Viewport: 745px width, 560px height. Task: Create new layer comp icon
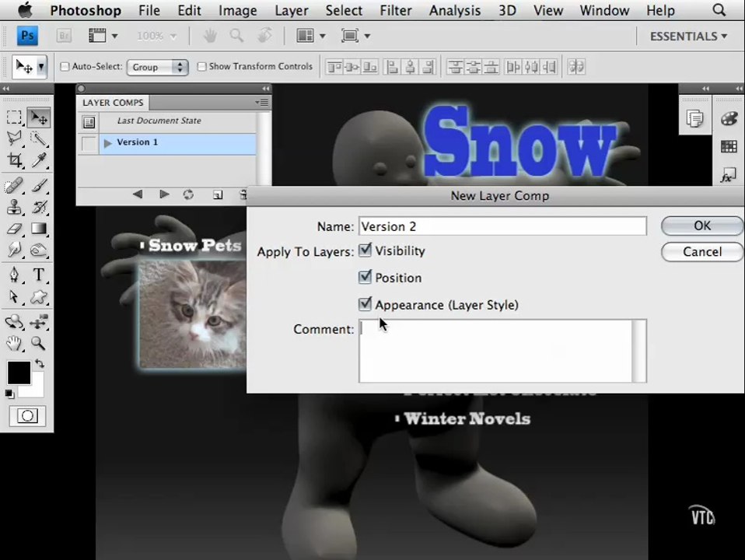tap(218, 194)
